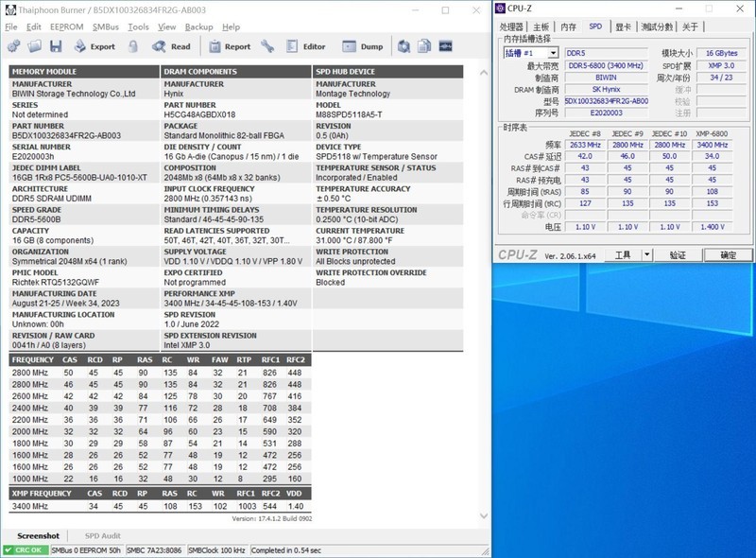Image resolution: width=756 pixels, height=558 pixels.
Task: Click the Export toolbar button
Action: 93,46
